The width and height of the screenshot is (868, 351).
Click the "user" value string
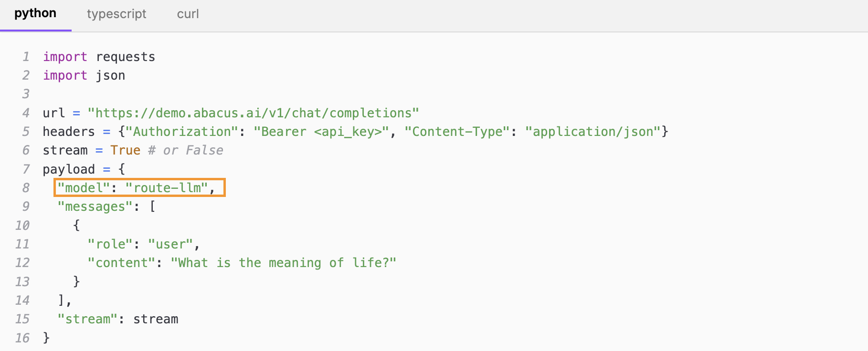tap(170, 244)
